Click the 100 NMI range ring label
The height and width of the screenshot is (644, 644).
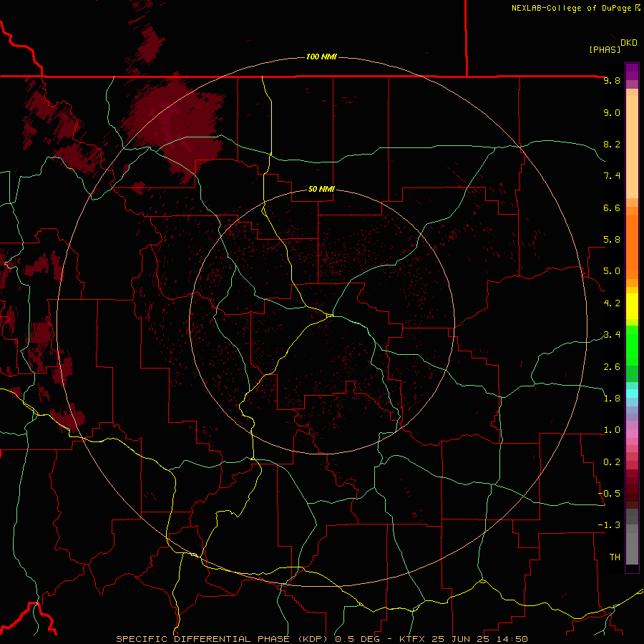[x=321, y=57]
